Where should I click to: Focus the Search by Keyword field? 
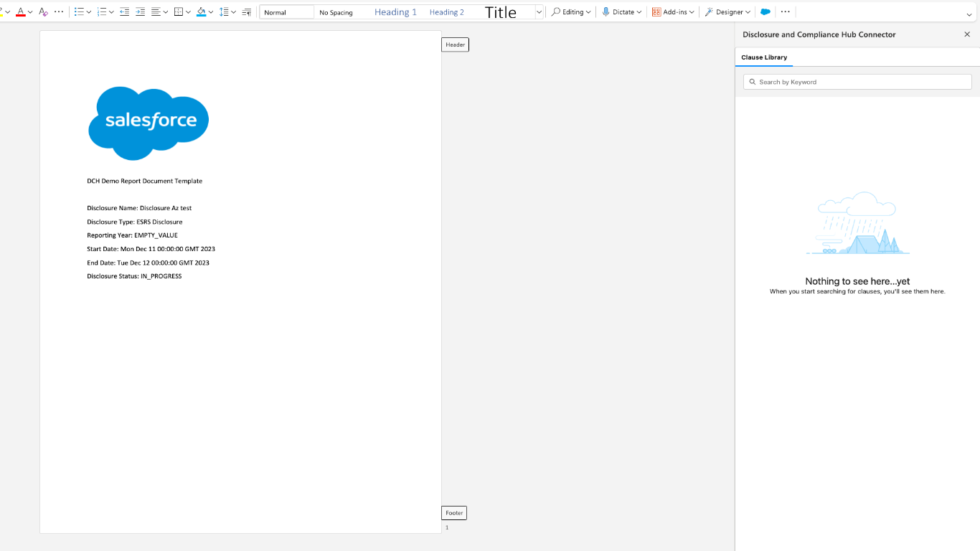[x=857, y=82]
